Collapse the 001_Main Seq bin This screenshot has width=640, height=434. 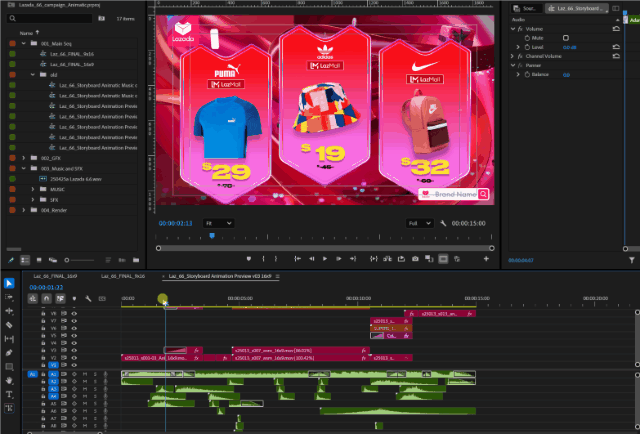(24, 43)
